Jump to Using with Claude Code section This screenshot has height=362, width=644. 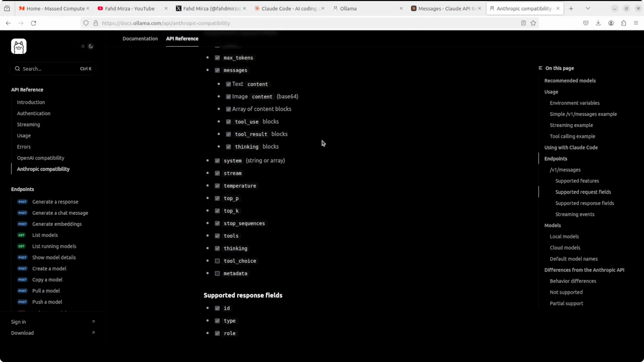click(571, 147)
